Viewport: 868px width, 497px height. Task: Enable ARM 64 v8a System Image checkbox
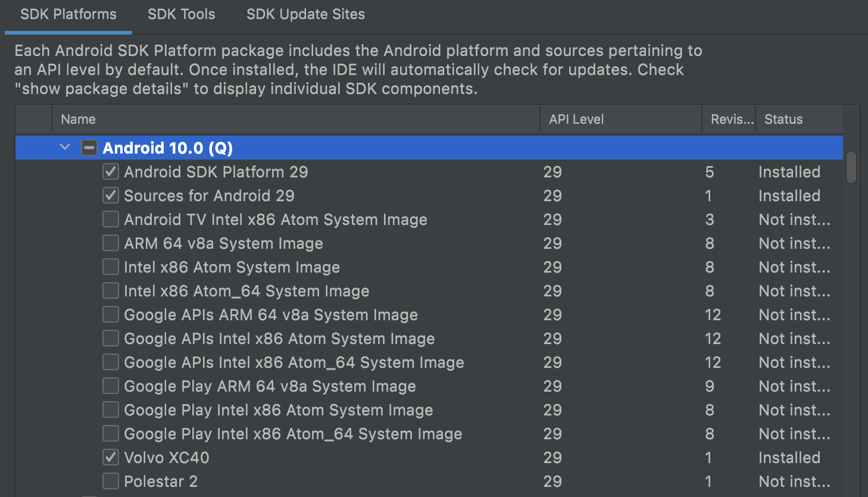pos(111,243)
